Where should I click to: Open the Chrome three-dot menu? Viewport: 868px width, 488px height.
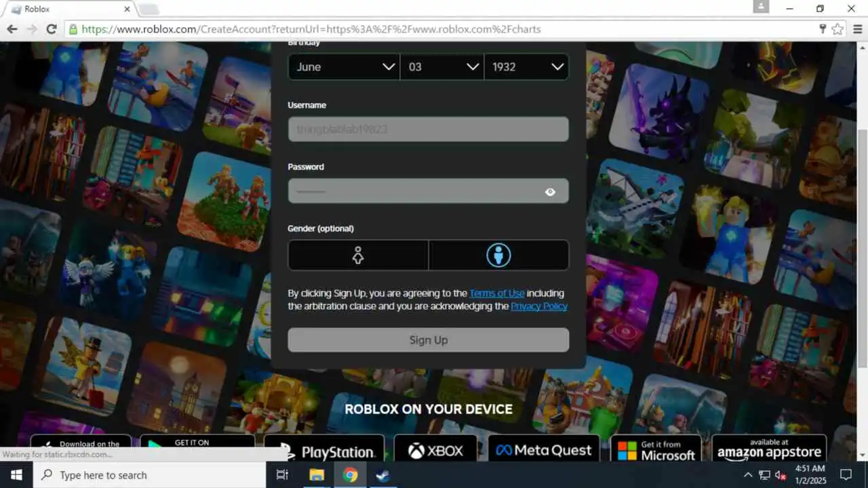click(x=856, y=29)
